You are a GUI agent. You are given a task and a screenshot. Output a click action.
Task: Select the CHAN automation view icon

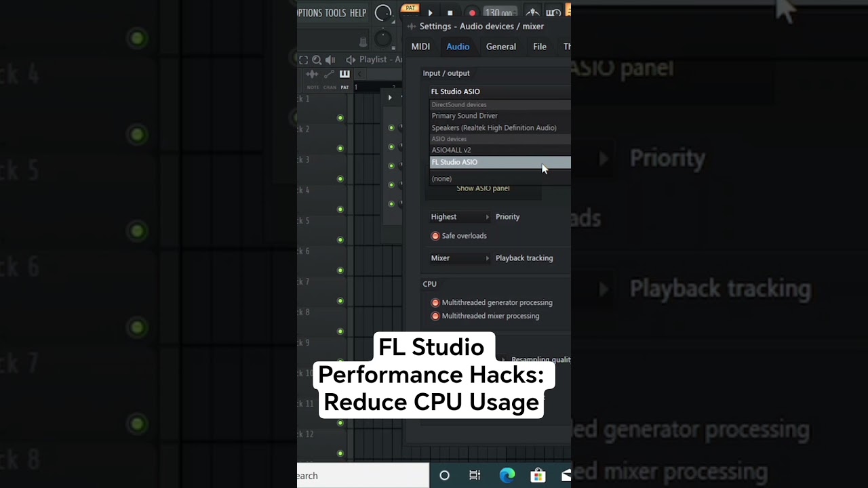pos(330,75)
